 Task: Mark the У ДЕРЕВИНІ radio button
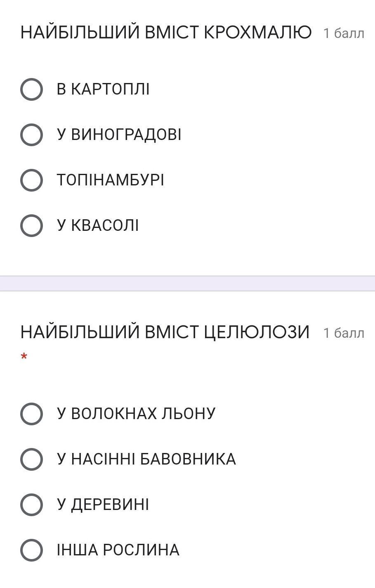click(x=31, y=505)
